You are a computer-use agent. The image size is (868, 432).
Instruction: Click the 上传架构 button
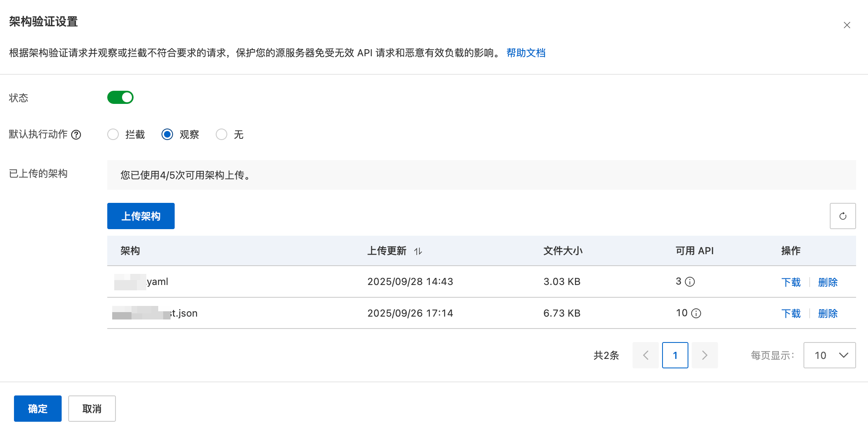point(141,216)
